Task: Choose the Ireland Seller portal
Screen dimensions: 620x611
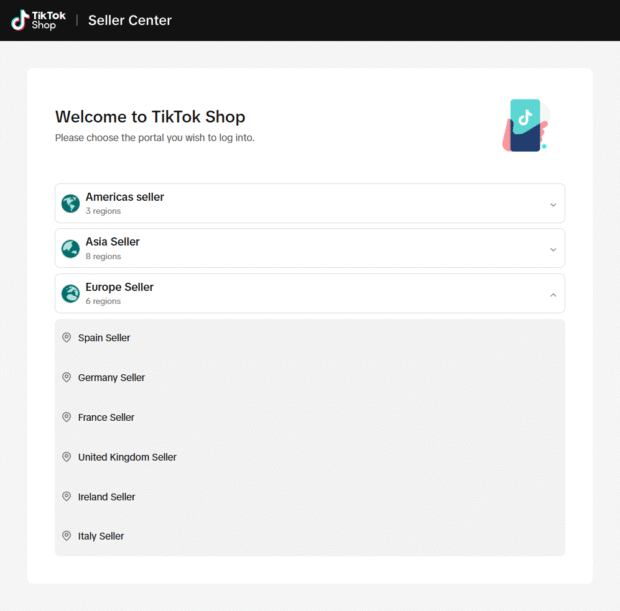Action: coord(310,497)
